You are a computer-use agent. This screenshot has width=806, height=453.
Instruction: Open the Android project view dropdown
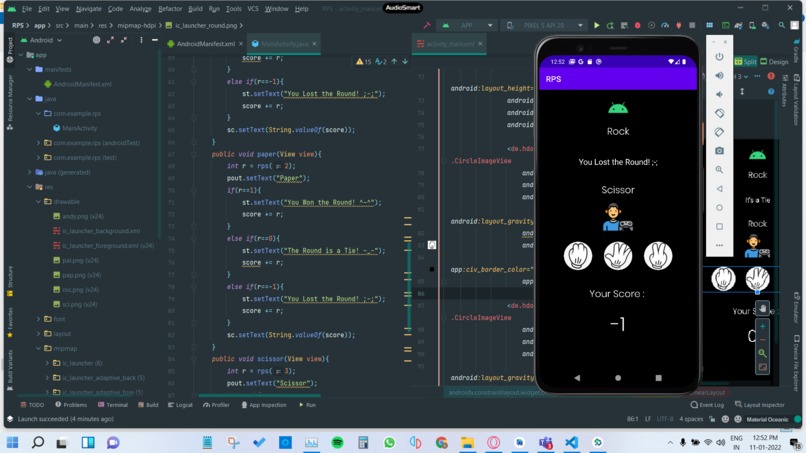(41, 40)
